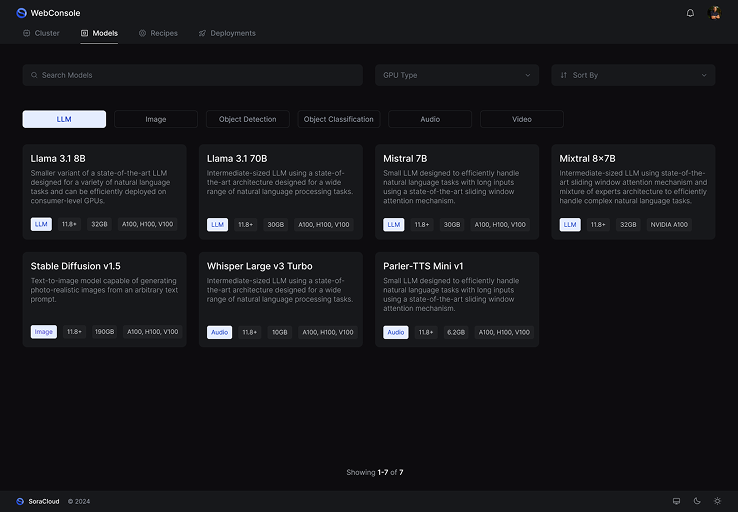
Task: Open the Mixtral 8×7B model card
Action: (633, 192)
